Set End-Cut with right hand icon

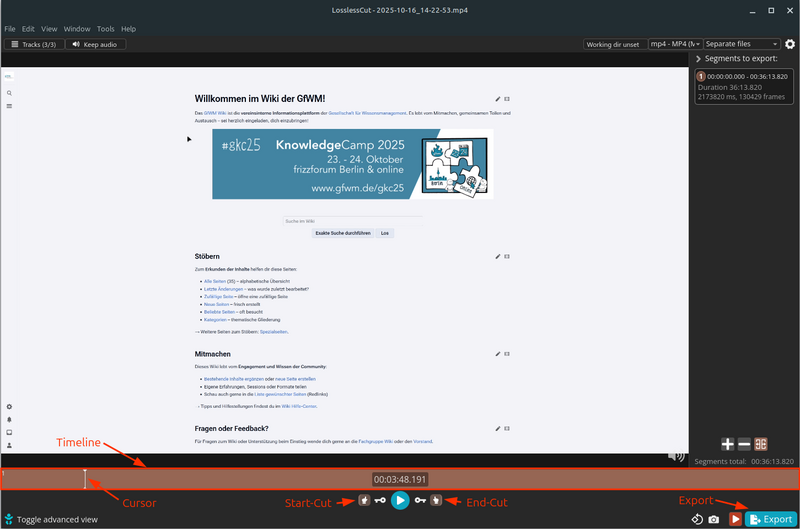point(436,500)
